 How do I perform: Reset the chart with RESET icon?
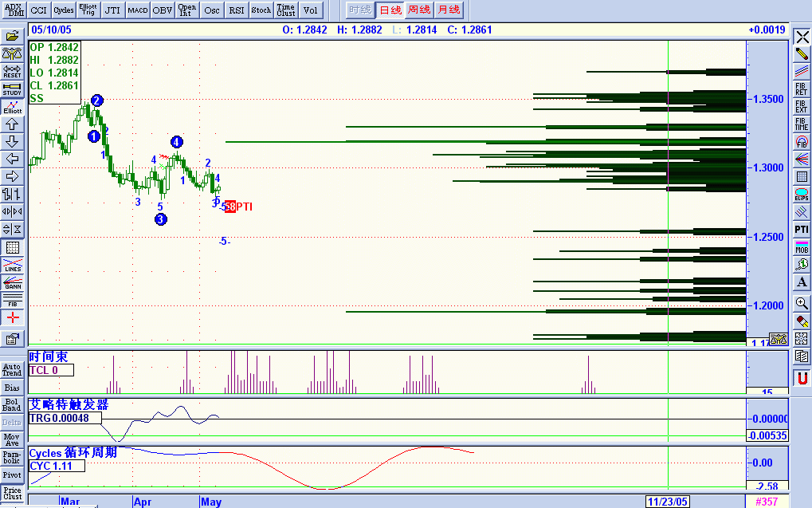point(13,71)
